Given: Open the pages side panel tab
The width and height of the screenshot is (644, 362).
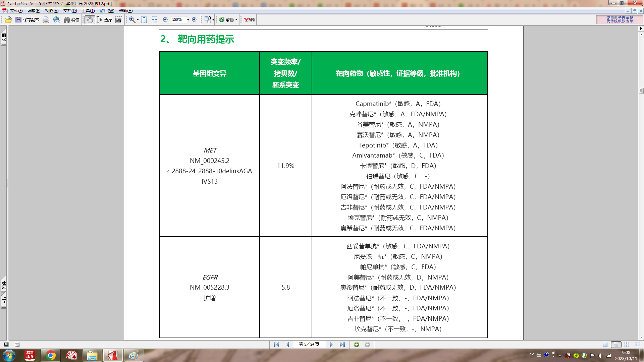Looking at the screenshot, I should pyautogui.click(x=4, y=37).
